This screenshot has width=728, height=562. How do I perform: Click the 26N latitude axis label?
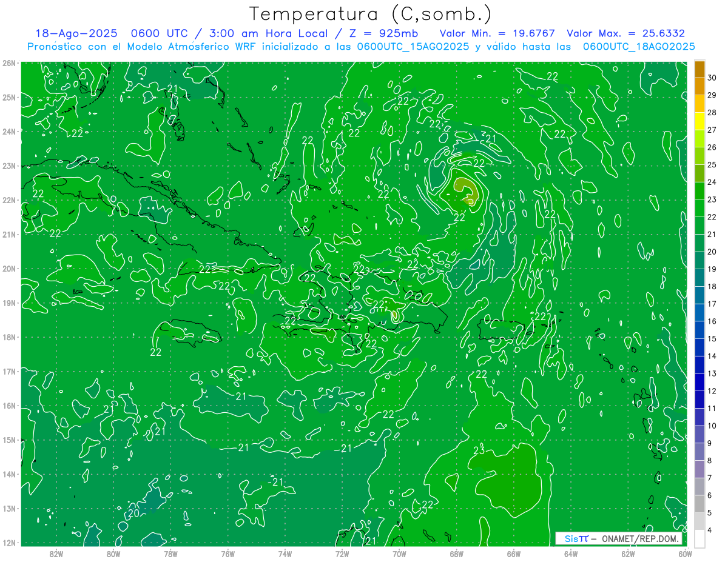(x=9, y=63)
